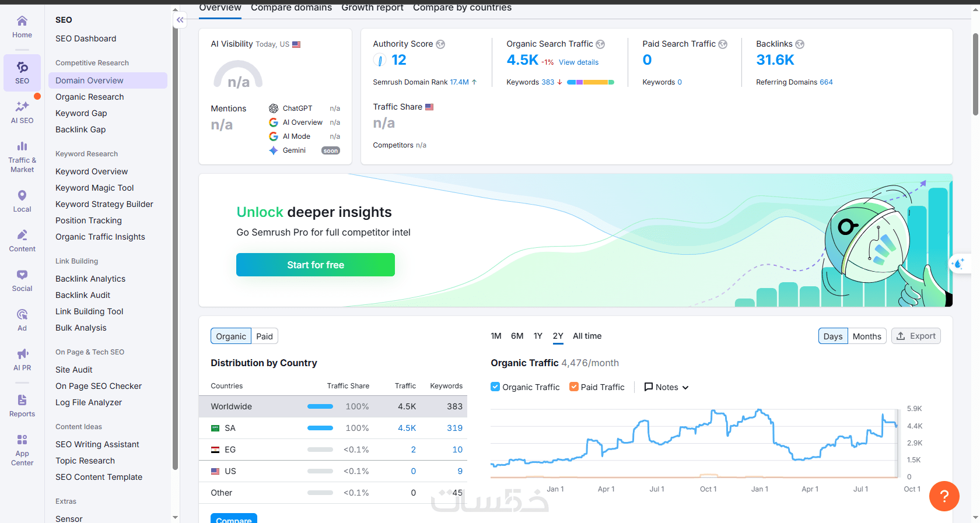The image size is (980, 523).
Task: Select the 2Y time range tab
Action: tap(558, 336)
